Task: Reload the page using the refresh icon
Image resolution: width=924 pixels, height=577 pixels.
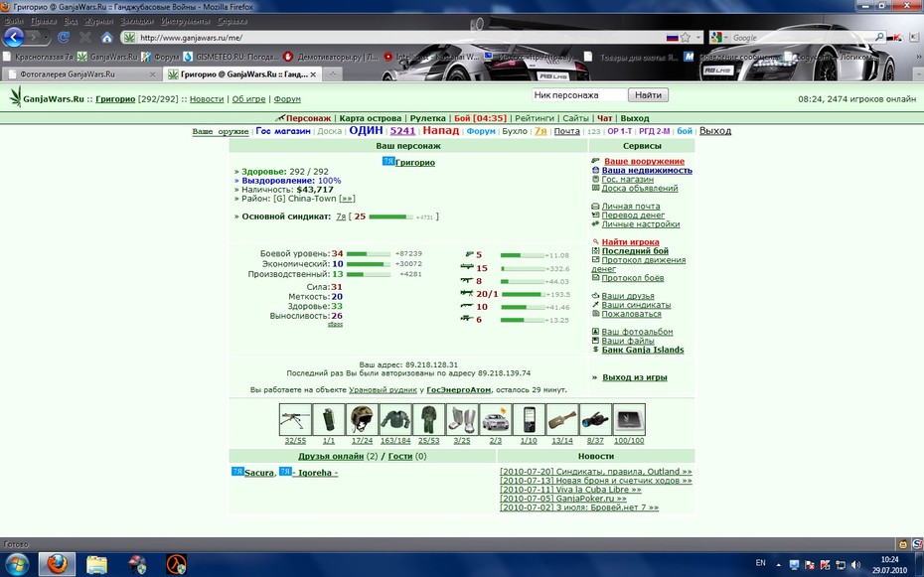Action: click(x=64, y=37)
